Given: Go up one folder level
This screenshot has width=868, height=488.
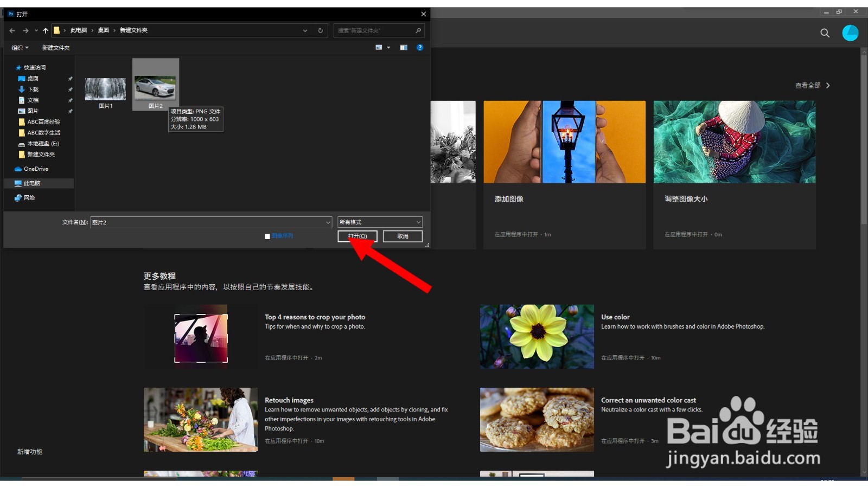Looking at the screenshot, I should point(46,30).
